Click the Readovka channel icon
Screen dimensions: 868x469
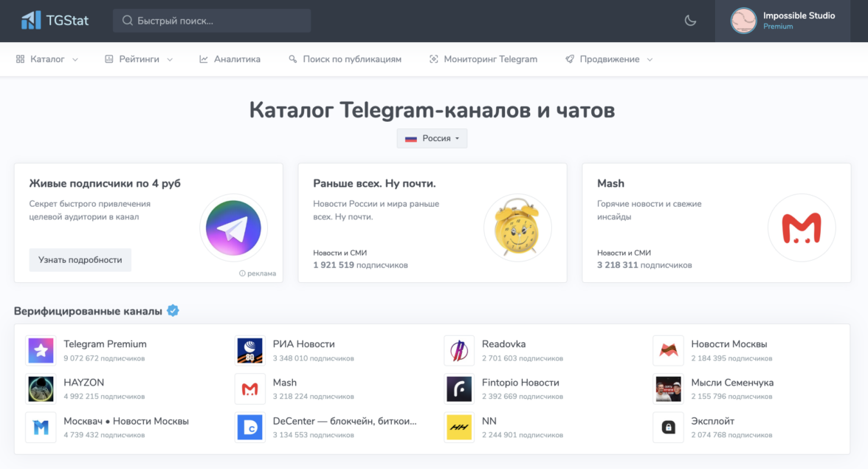[x=459, y=351]
